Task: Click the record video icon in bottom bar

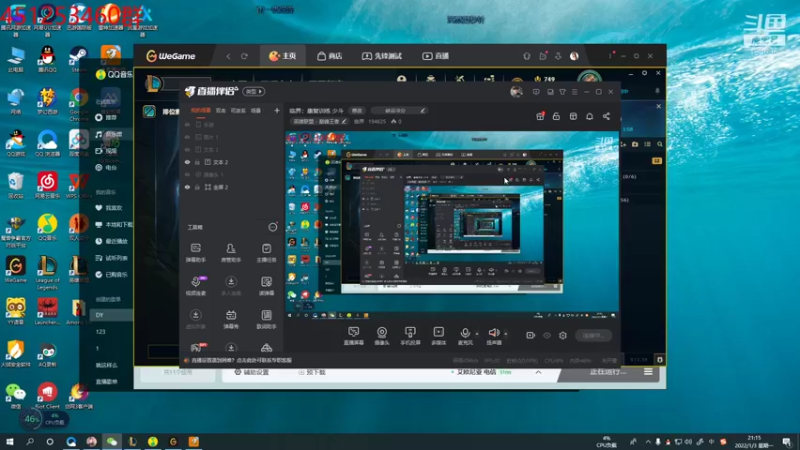Action: click(531, 335)
